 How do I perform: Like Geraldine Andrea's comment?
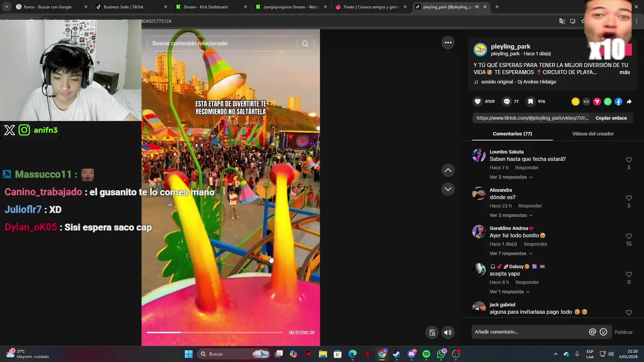point(629,236)
